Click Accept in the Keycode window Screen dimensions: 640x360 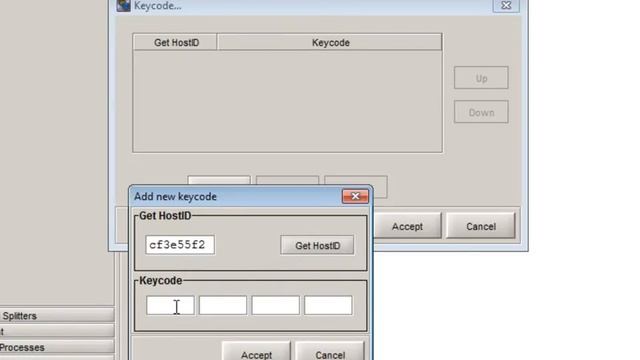pyautogui.click(x=407, y=226)
